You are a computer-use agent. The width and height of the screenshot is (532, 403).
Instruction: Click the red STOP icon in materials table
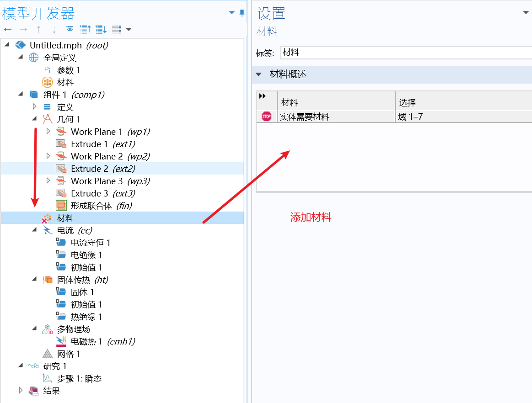(267, 117)
